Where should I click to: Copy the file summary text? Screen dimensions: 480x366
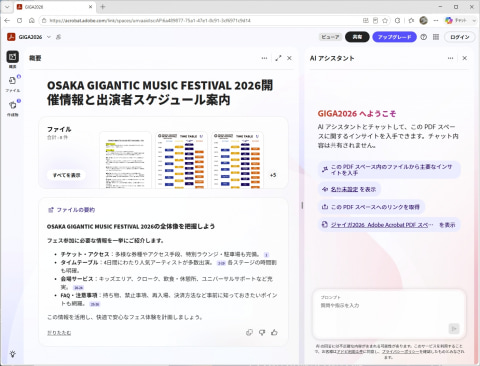coord(249,332)
